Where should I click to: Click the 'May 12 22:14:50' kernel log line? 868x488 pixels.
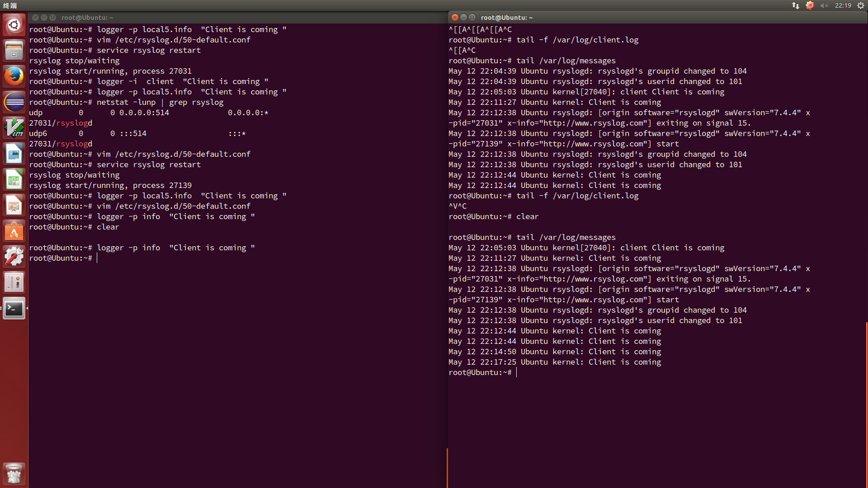(555, 352)
